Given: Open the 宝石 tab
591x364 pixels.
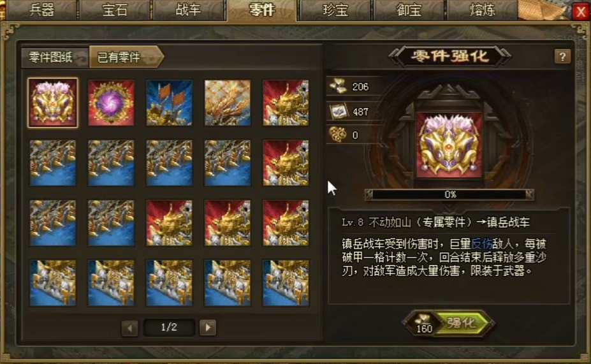Looking at the screenshot, I should (x=115, y=10).
